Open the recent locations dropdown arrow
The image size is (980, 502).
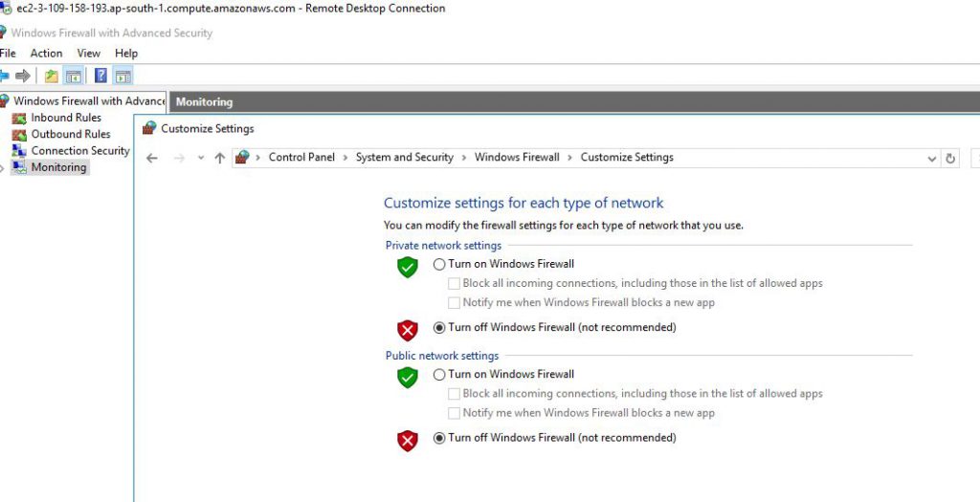201,158
